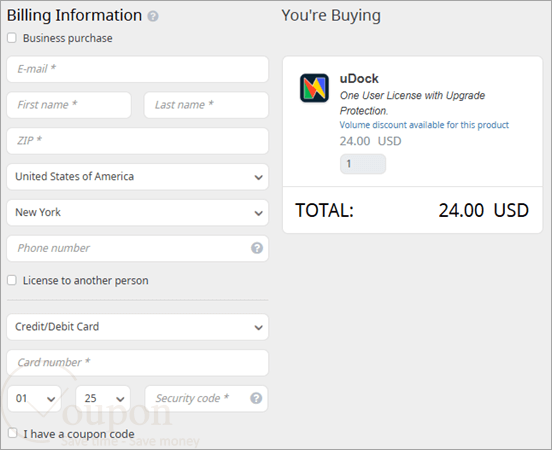The image size is (552, 450).
Task: Click the phone number help icon
Action: pos(257,248)
